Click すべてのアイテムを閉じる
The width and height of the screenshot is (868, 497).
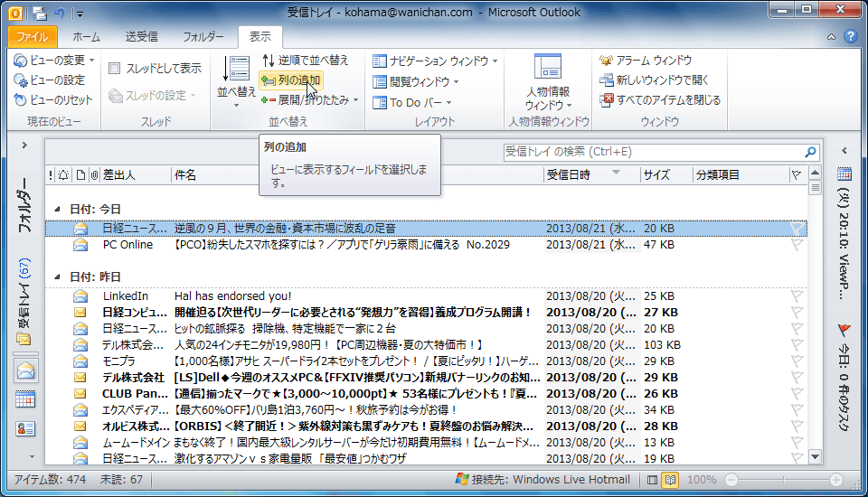[660, 100]
